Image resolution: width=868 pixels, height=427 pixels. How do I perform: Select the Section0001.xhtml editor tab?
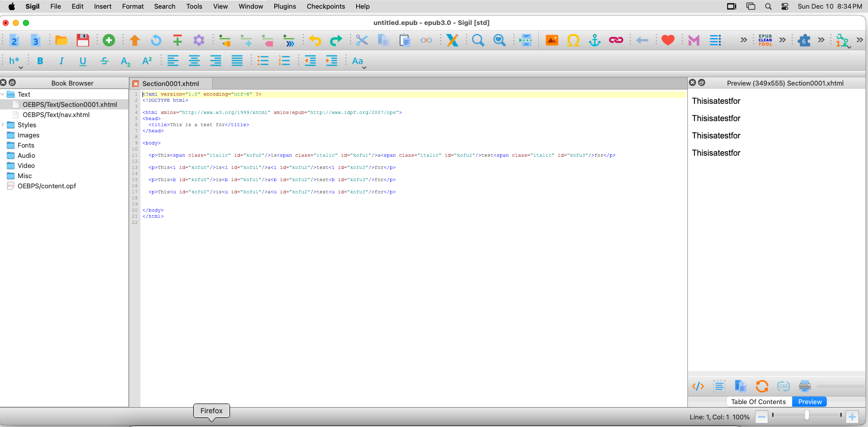click(171, 83)
